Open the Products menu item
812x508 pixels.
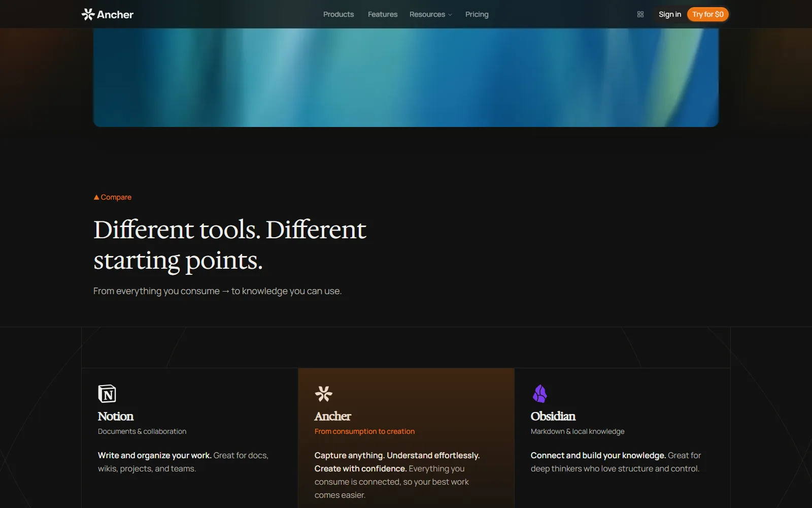[x=339, y=14]
